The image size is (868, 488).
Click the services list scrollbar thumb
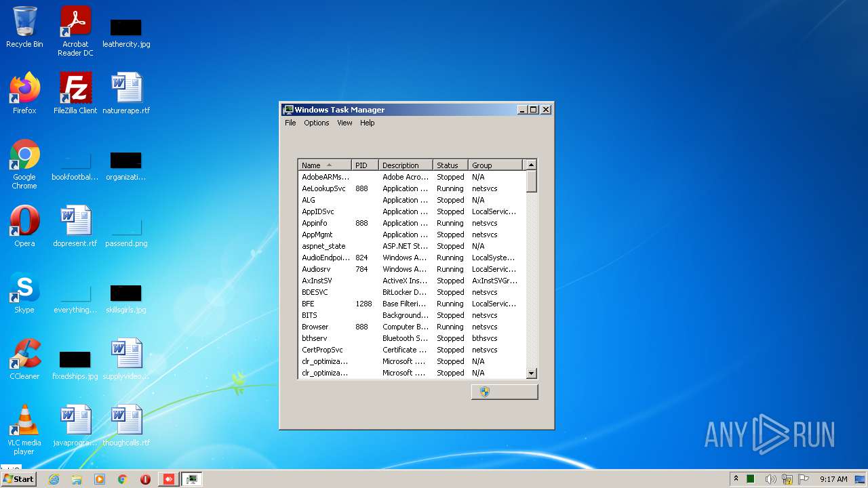532,182
